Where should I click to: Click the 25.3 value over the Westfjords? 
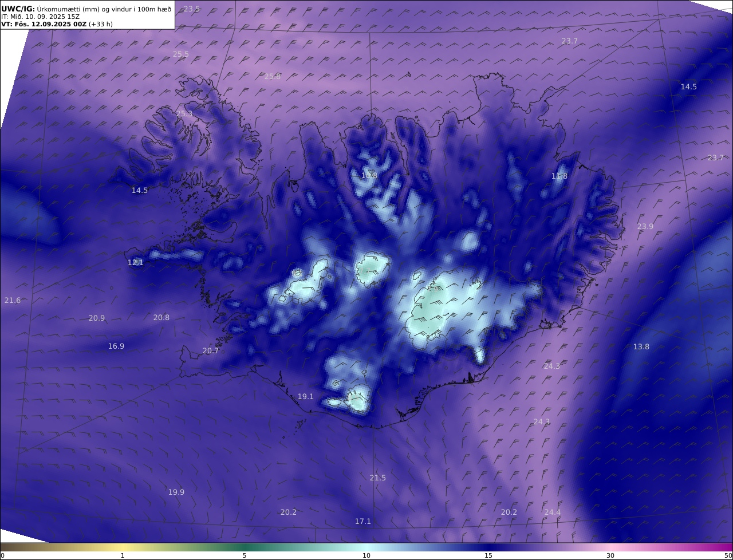(x=184, y=114)
